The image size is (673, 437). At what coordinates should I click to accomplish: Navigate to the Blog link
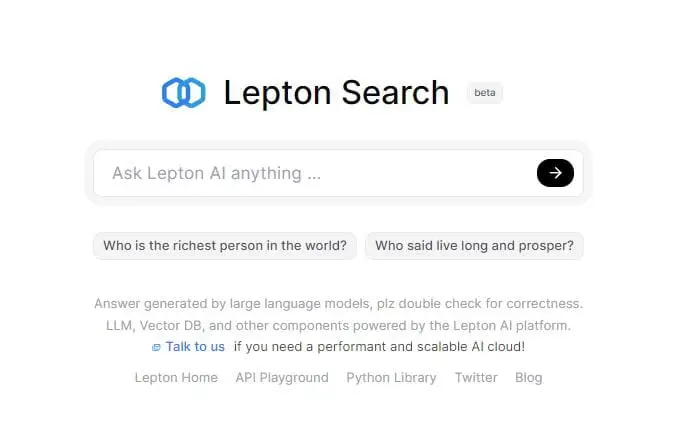pos(528,377)
